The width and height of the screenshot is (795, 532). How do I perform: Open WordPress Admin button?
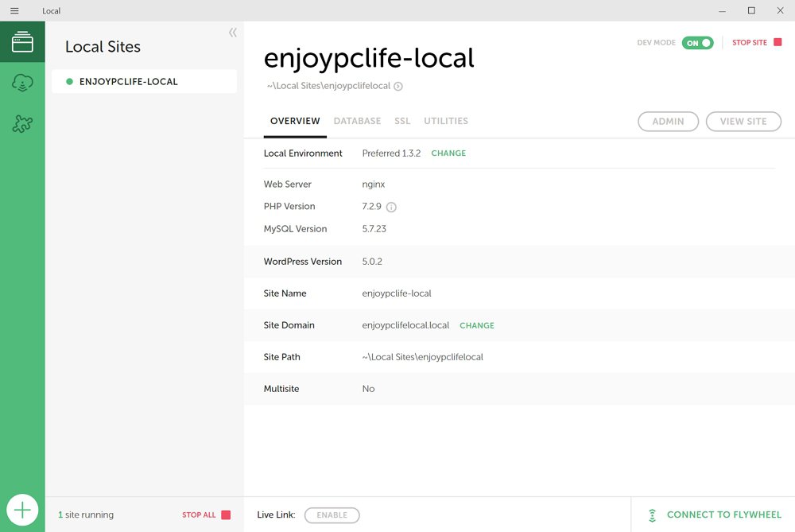[x=669, y=122]
